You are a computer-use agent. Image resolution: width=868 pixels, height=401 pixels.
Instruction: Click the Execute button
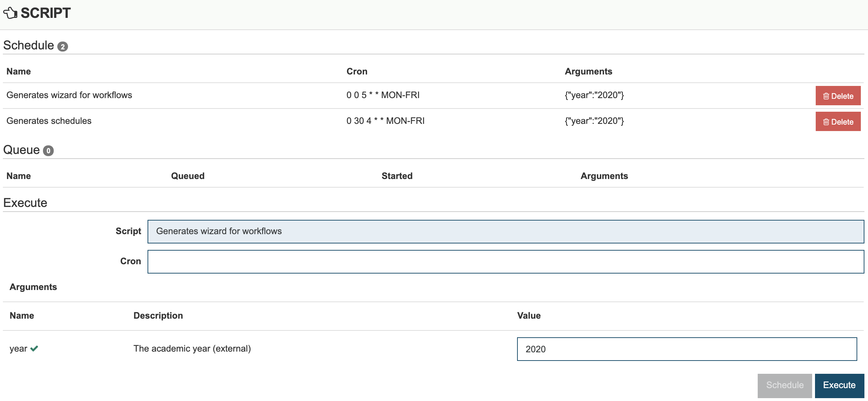[839, 385]
